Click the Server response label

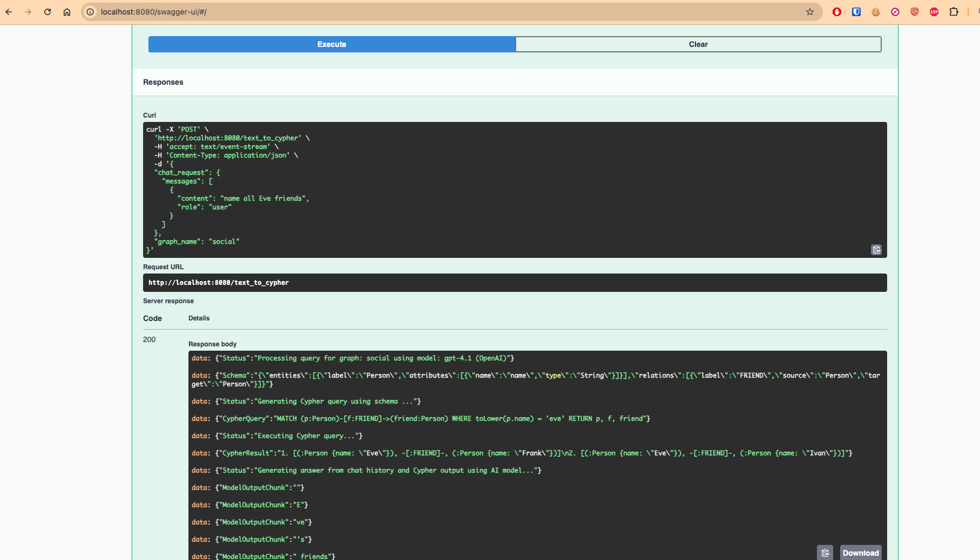click(168, 301)
